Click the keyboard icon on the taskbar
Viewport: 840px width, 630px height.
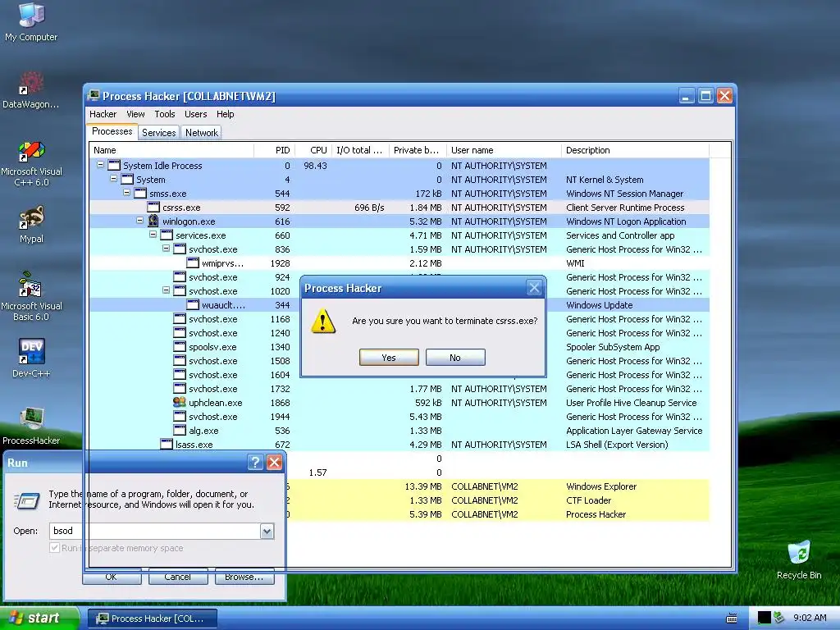[731, 619]
